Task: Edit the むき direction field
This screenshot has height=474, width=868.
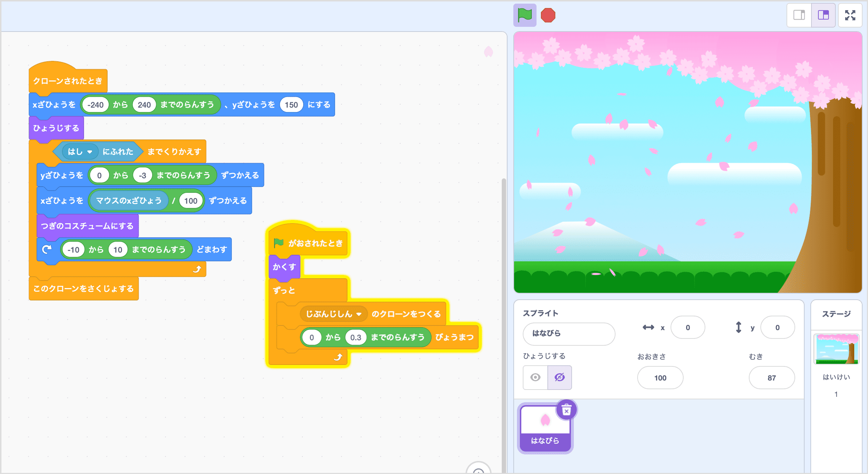Action: click(772, 378)
